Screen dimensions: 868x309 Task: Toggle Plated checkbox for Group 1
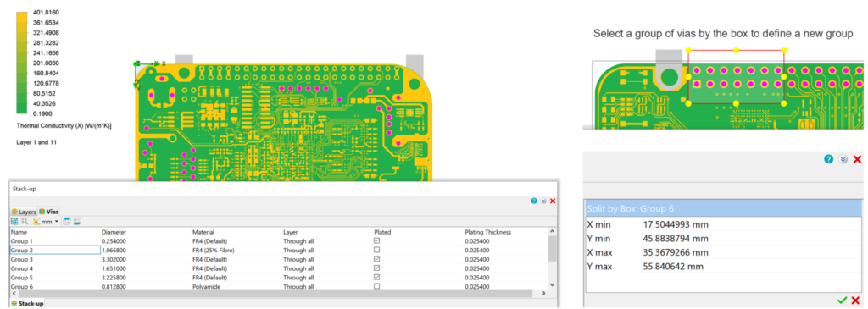pos(377,241)
